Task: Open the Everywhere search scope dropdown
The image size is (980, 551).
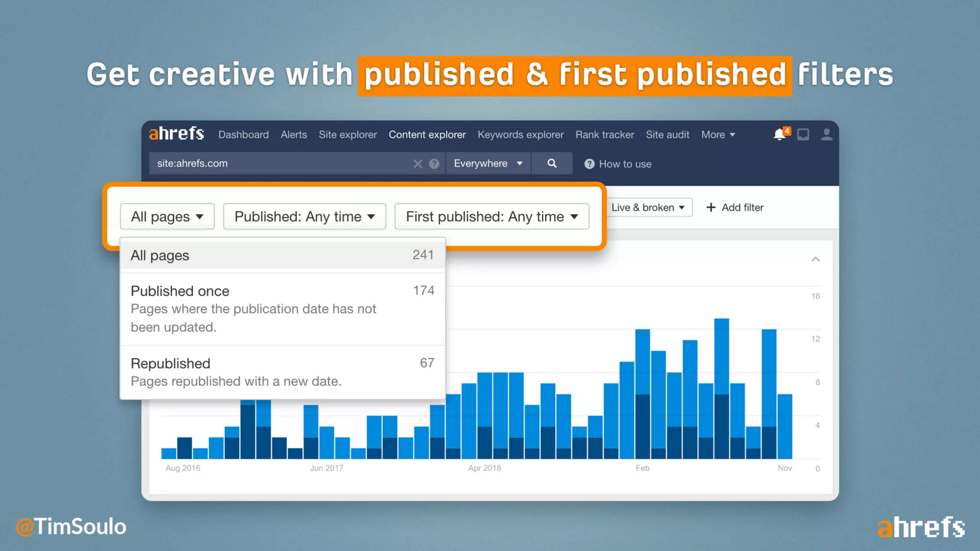Action: point(488,164)
